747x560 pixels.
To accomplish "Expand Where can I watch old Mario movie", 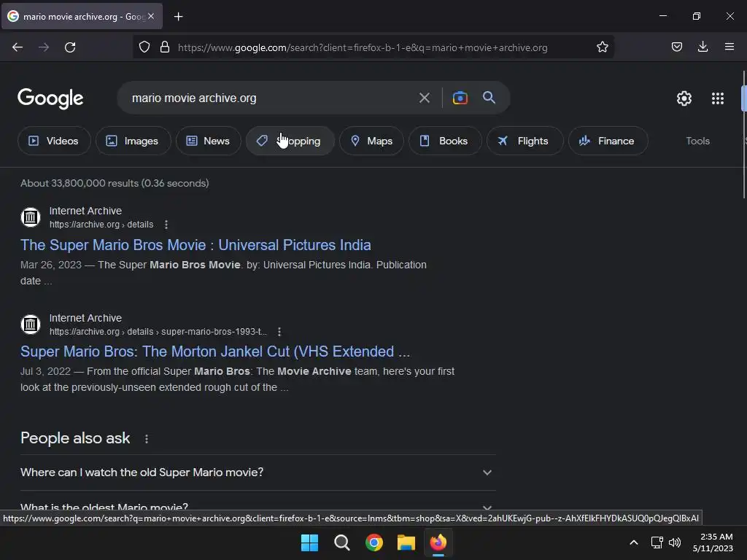I will pyautogui.click(x=258, y=472).
